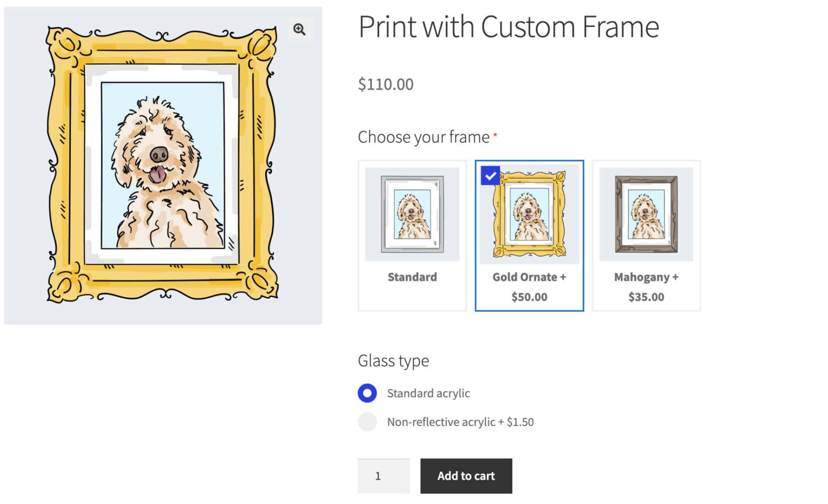
Task: Click the "Non-reflective acrylic + $1.50" label
Action: coord(460,422)
